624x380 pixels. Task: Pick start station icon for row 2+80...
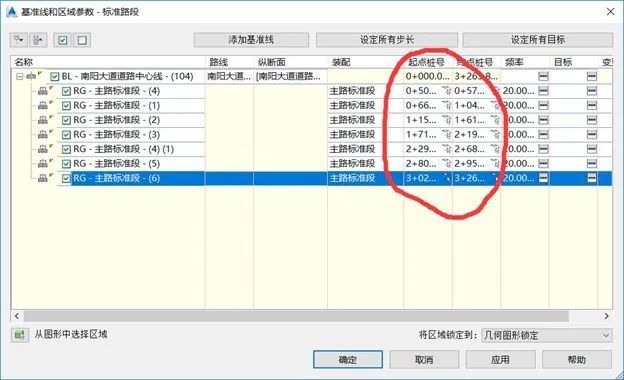click(x=447, y=164)
